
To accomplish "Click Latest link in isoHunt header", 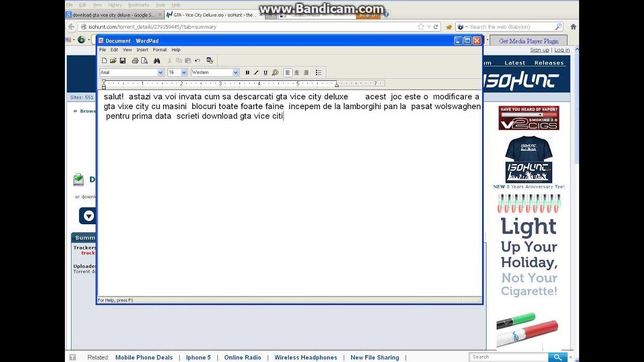I will (x=515, y=63).
